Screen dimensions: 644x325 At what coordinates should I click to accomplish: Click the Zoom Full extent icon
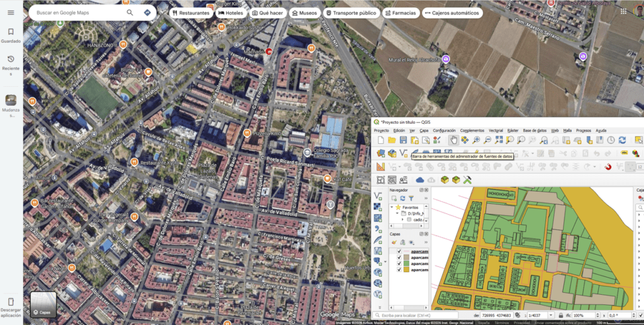pos(499,140)
